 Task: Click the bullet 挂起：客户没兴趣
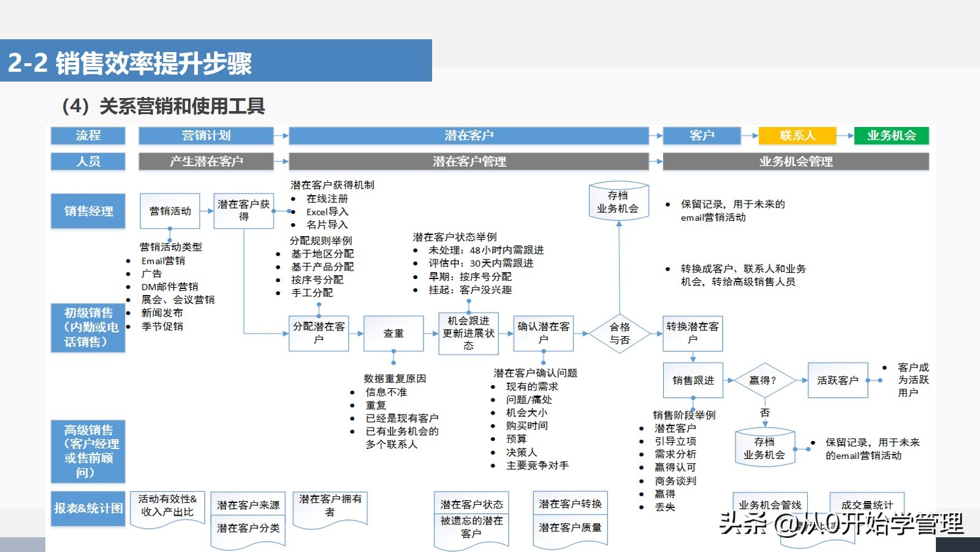pyautogui.click(x=470, y=289)
